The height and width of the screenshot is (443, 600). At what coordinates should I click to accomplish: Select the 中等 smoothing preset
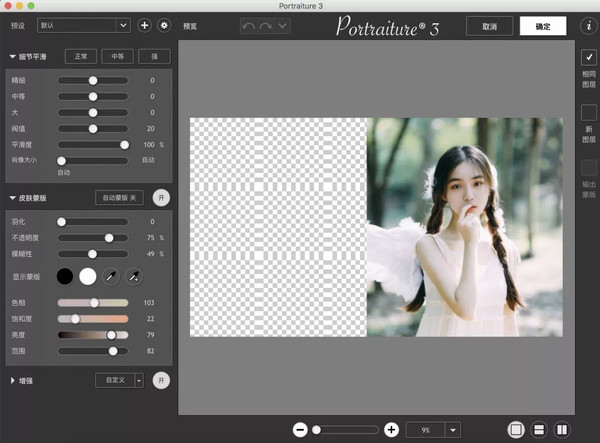pos(118,57)
